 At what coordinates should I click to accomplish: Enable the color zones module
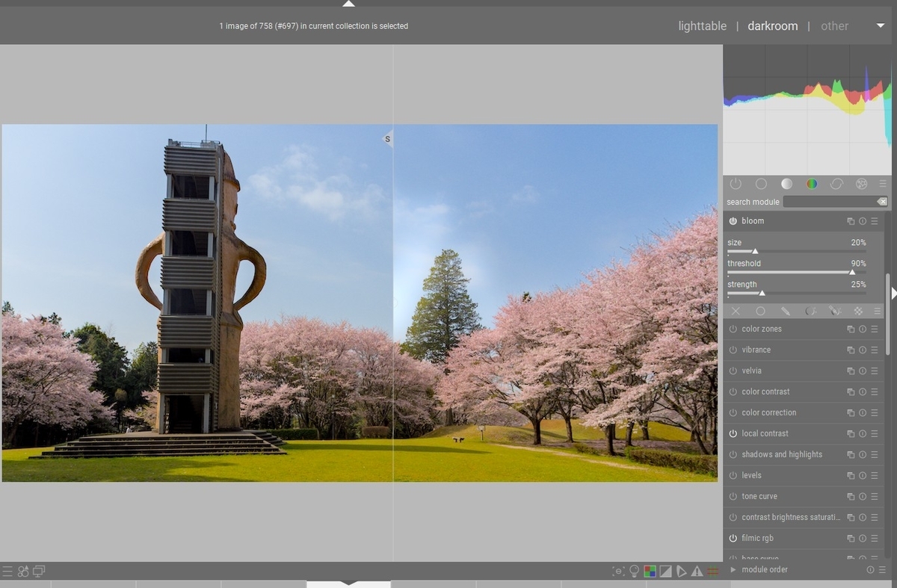pyautogui.click(x=733, y=329)
